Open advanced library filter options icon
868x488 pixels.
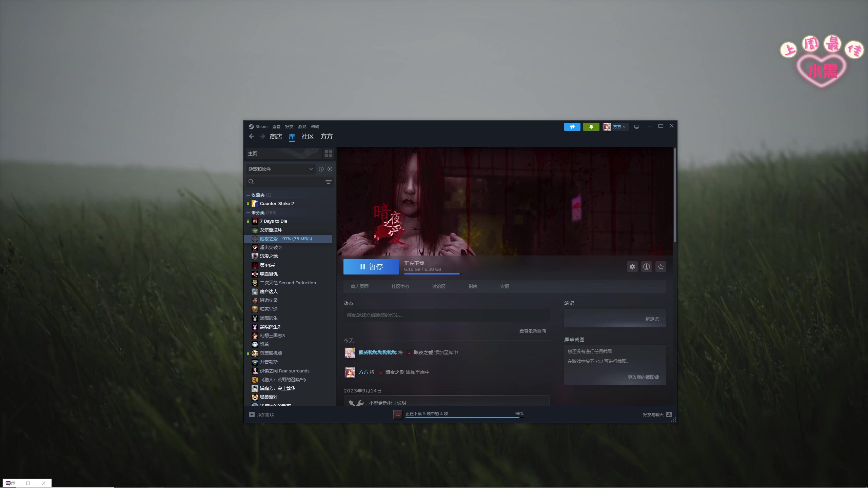[x=329, y=182]
